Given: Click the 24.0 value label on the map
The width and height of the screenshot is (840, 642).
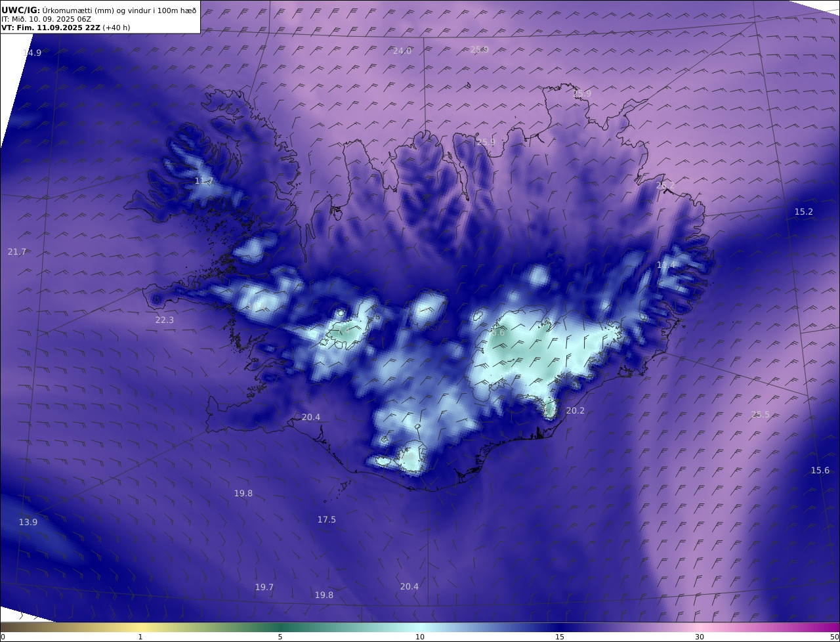Looking at the screenshot, I should click(x=402, y=51).
